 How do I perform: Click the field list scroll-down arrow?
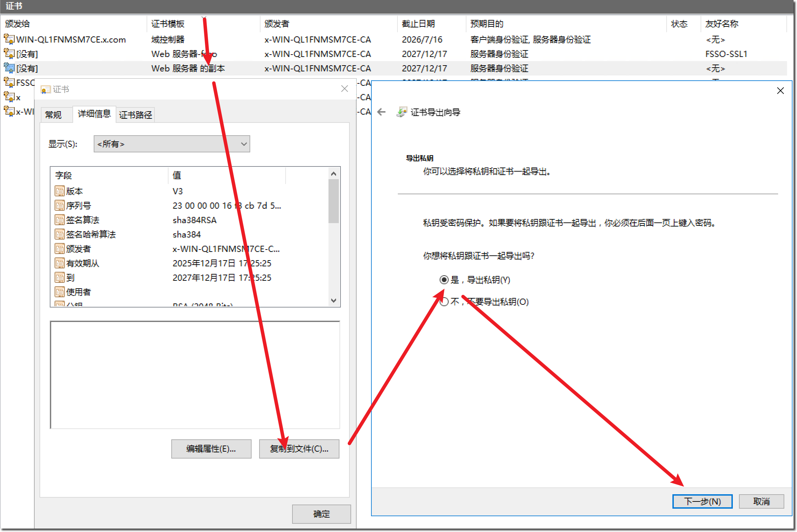point(333,300)
